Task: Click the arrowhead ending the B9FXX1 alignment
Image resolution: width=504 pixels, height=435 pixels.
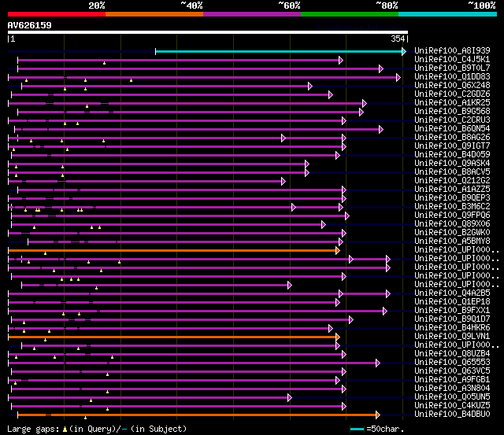Action: tap(385, 311)
